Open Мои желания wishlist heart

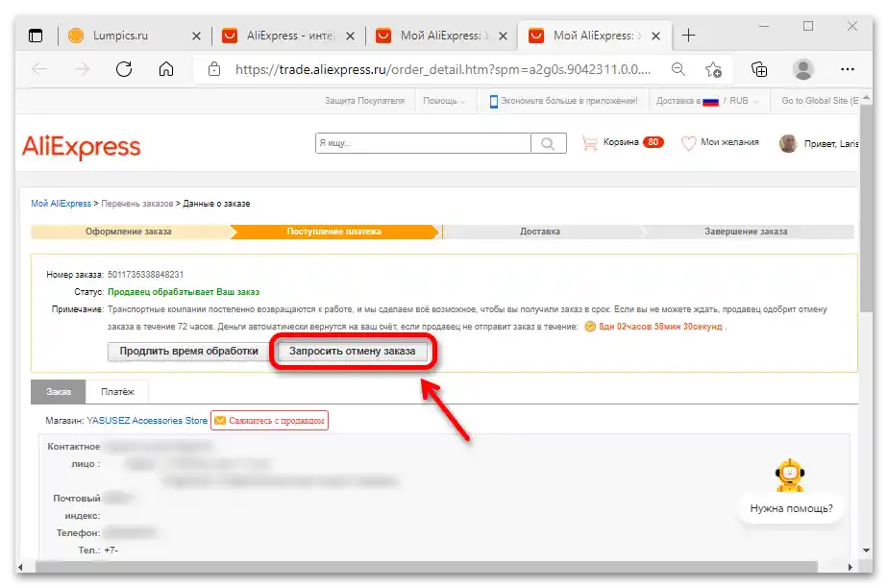[720, 142]
